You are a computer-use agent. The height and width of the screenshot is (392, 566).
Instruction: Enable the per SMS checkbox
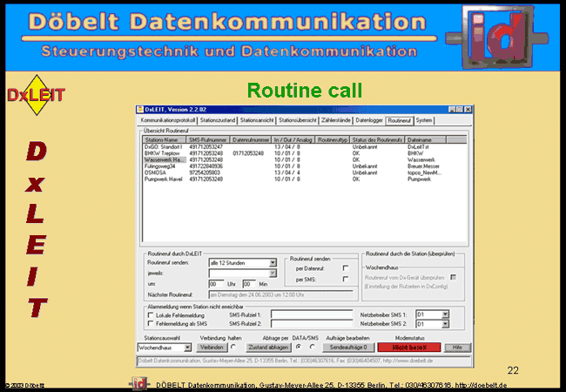click(x=346, y=279)
